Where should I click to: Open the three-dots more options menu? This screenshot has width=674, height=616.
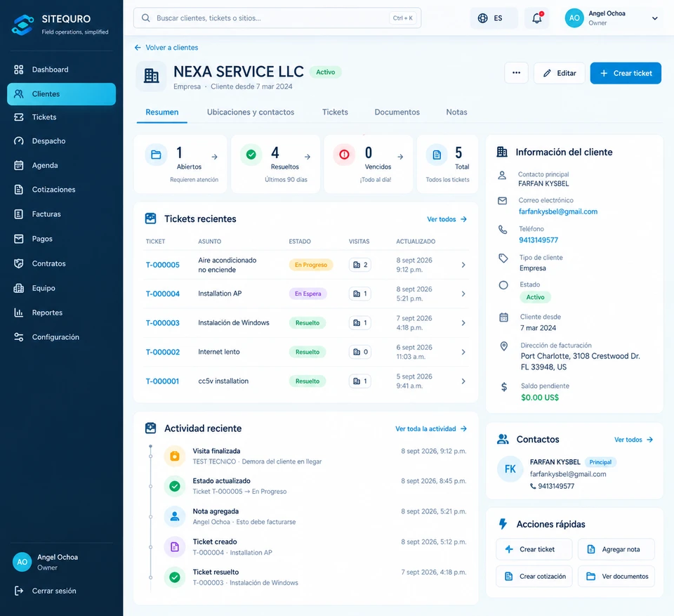pyautogui.click(x=516, y=73)
